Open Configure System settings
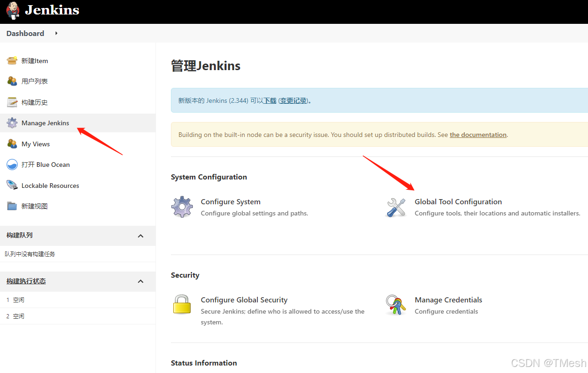Image resolution: width=588 pixels, height=373 pixels. 231,202
